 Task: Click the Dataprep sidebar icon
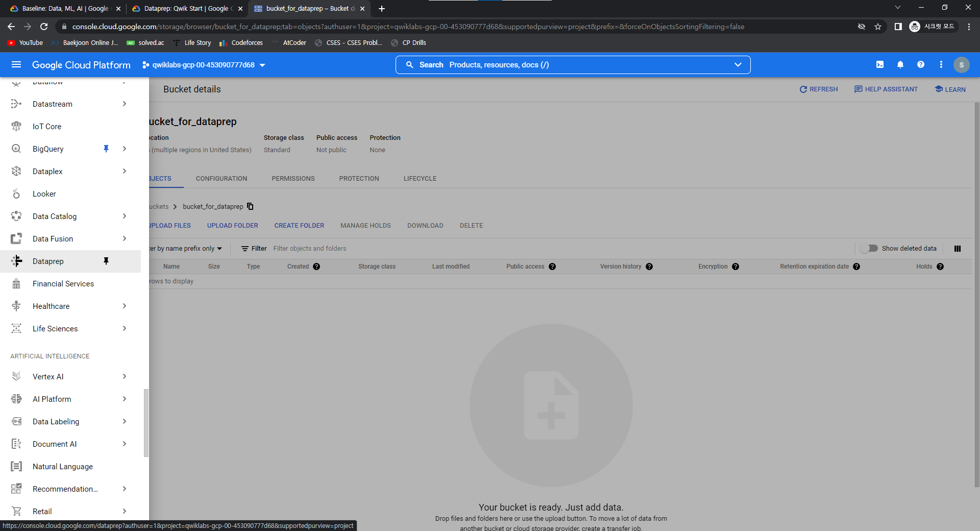(16, 261)
